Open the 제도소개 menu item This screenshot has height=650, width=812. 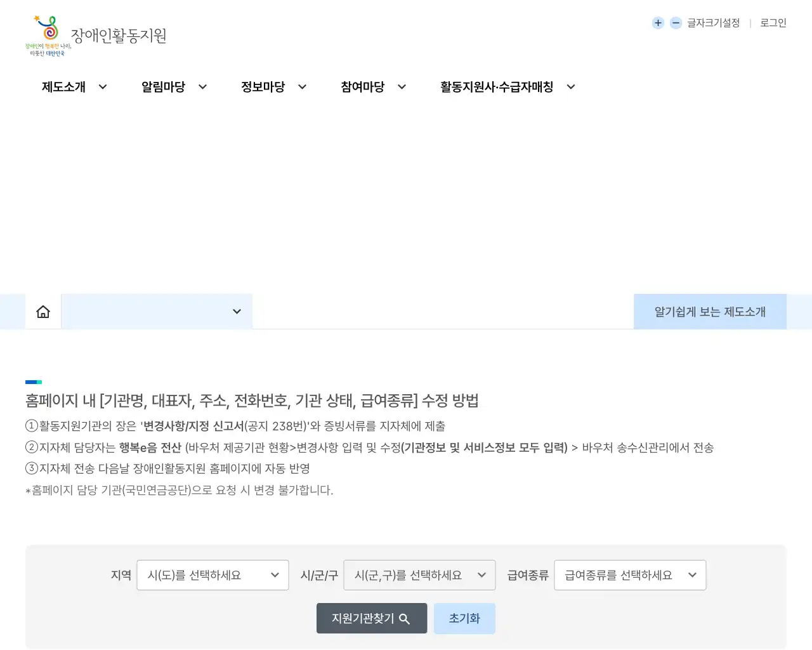pos(65,87)
